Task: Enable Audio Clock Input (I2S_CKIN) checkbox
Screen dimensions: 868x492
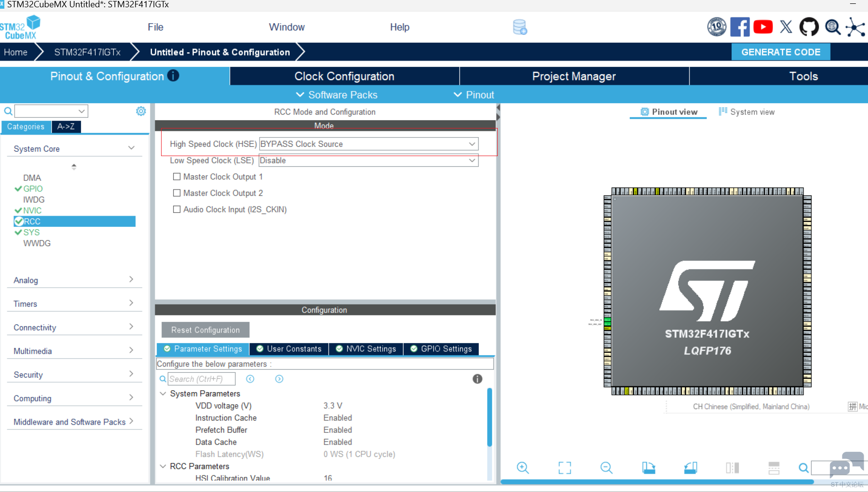Action: tap(177, 209)
